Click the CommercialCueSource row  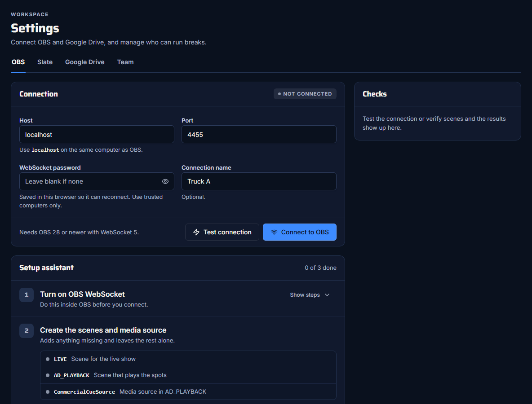[x=188, y=391]
